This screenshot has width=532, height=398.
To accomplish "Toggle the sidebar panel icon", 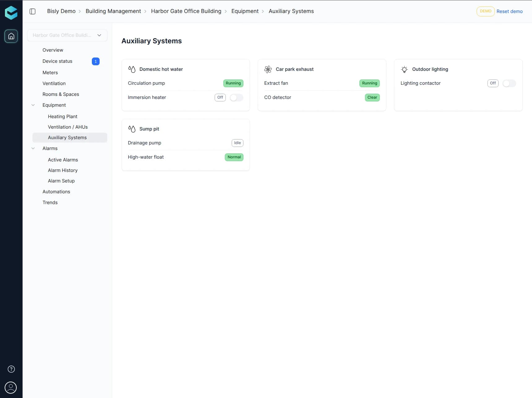I will coord(32,11).
